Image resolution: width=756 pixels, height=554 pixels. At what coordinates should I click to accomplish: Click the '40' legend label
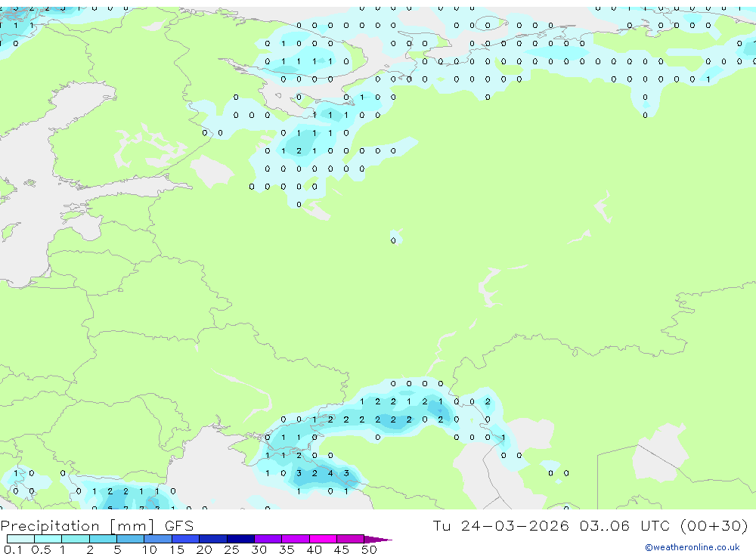314,549
